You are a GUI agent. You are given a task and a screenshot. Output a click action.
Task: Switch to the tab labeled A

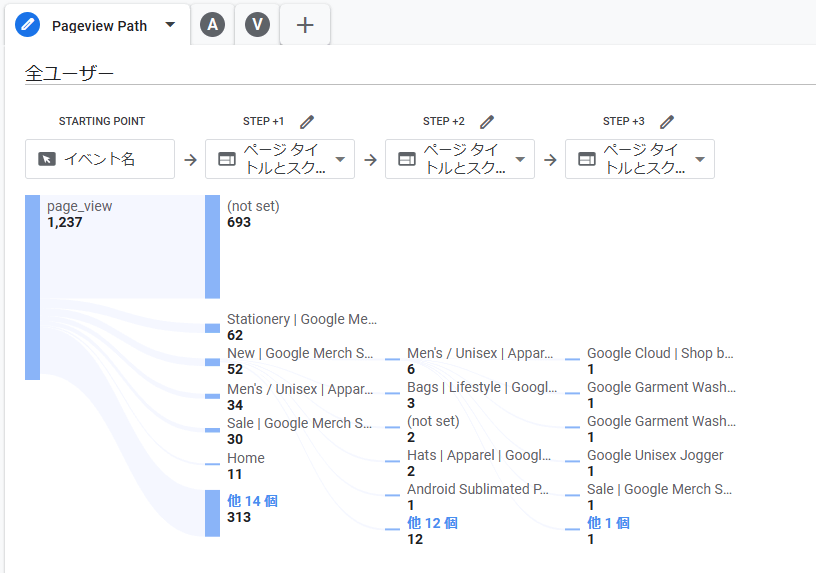(x=213, y=24)
